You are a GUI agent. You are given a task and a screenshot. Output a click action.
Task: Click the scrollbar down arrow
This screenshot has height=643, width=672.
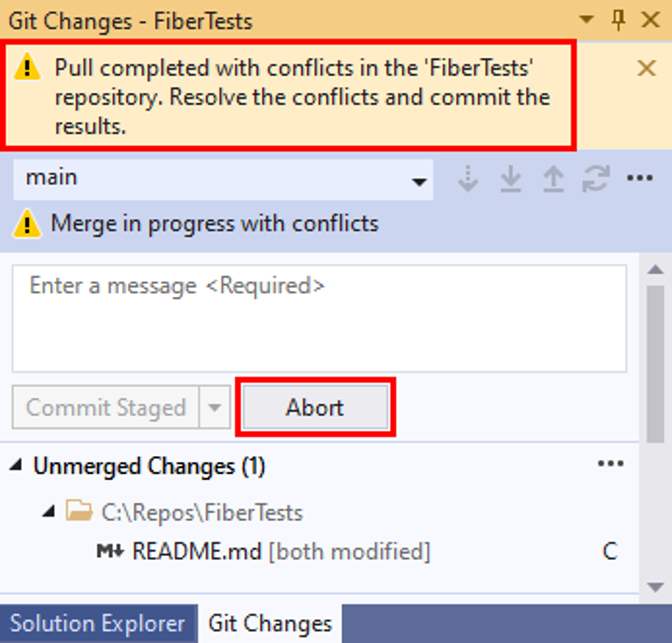(x=655, y=586)
